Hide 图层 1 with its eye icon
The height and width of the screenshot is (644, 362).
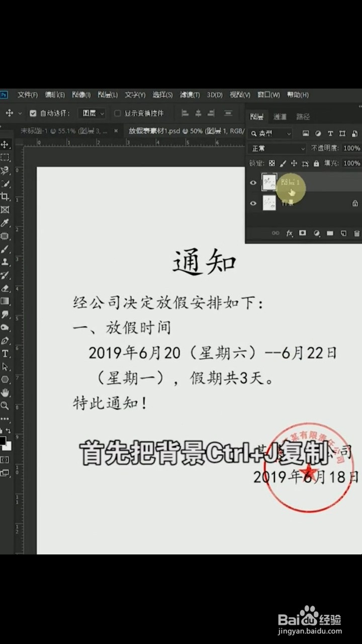click(253, 183)
